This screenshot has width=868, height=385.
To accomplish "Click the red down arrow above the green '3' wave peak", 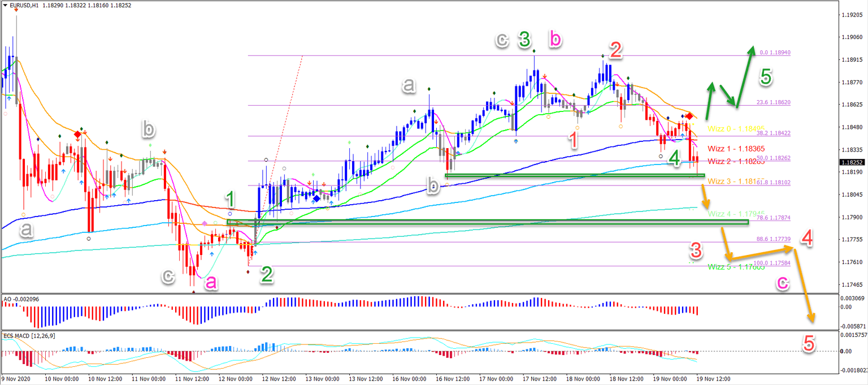I will [x=545, y=76].
